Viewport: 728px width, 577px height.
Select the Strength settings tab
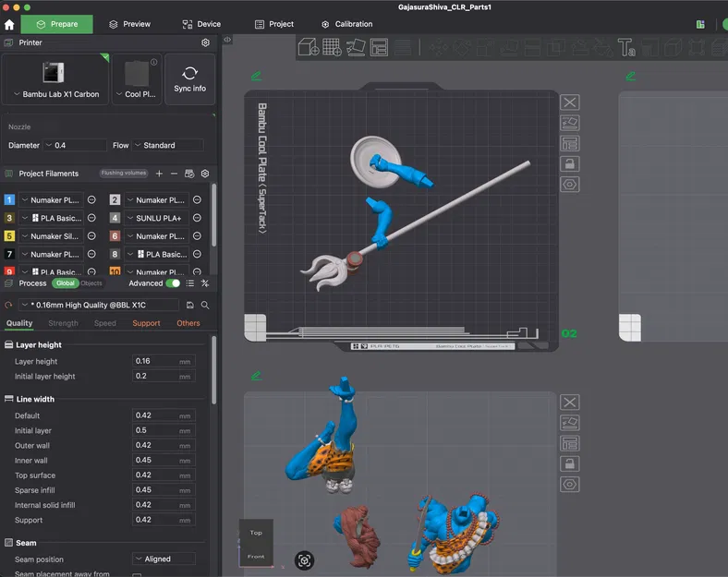pyautogui.click(x=63, y=323)
